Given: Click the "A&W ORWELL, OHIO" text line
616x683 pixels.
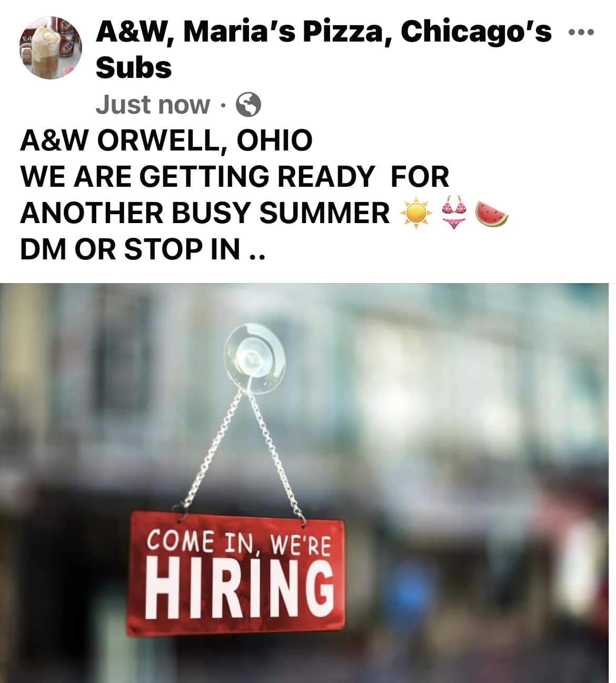Looking at the screenshot, I should [x=166, y=140].
